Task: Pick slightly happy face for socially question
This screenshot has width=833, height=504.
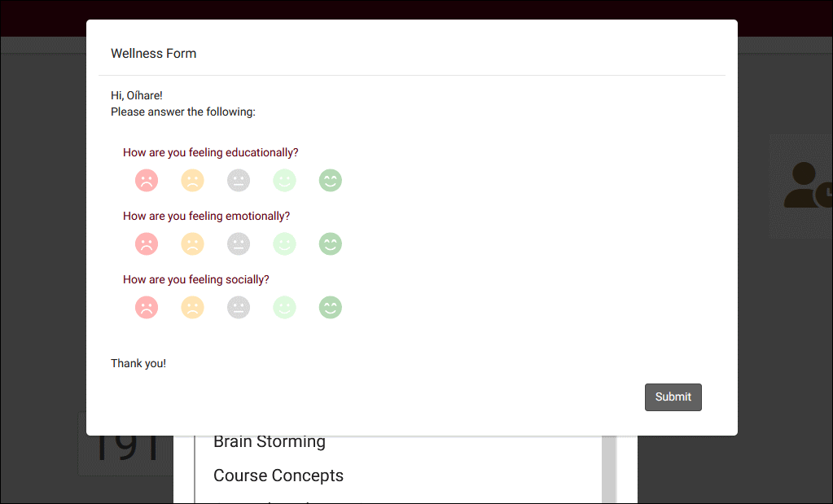Action: [x=284, y=308]
